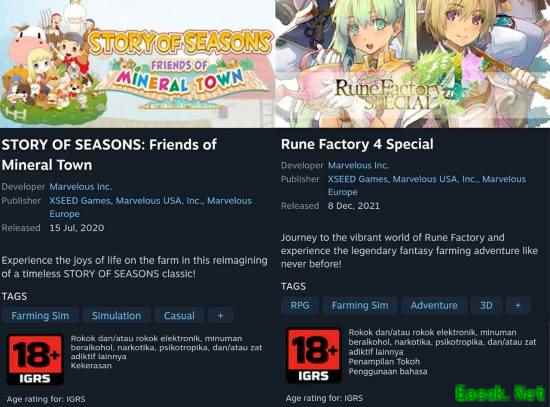Click the green watermark logo in the corner
Screen dimensions: 550x407
pos(500,393)
